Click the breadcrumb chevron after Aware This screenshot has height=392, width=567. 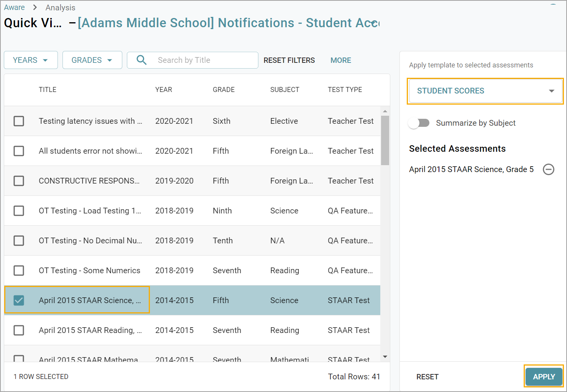pyautogui.click(x=35, y=8)
